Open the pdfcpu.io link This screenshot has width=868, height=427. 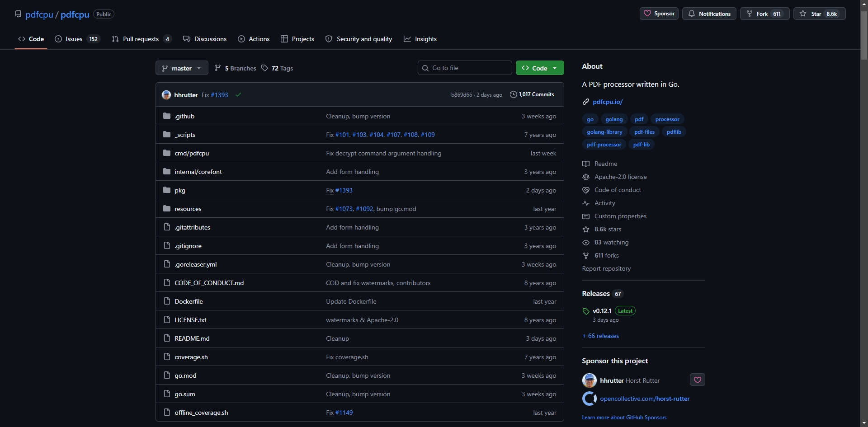click(x=608, y=102)
